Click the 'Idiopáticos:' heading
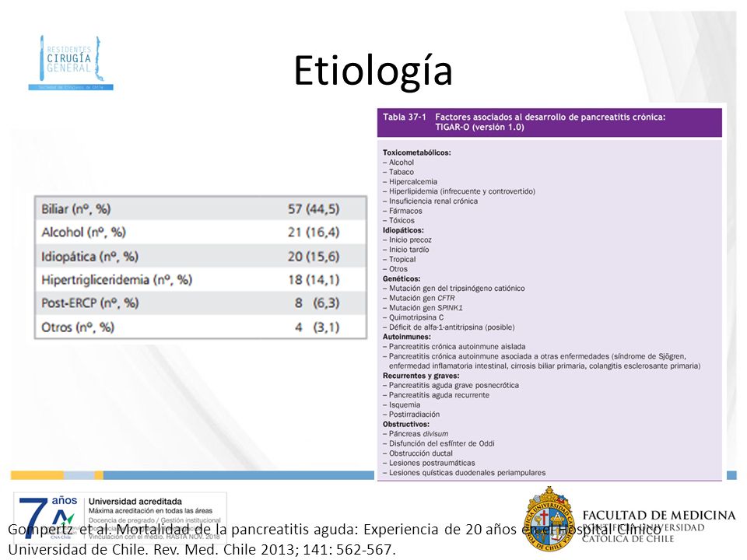 click(403, 230)
